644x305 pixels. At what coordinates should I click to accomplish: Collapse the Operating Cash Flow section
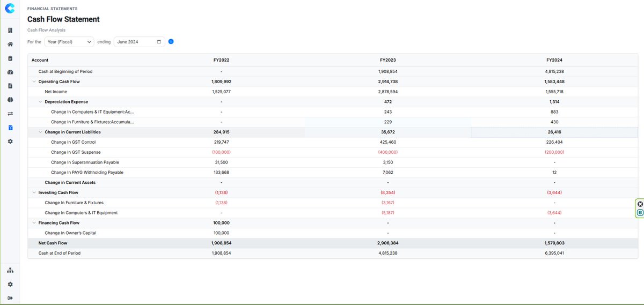[x=34, y=81]
